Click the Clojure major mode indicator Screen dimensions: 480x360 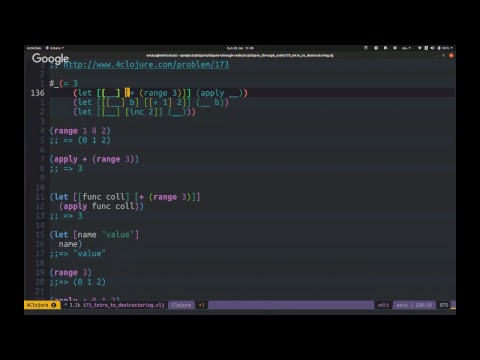pyautogui.click(x=181, y=305)
